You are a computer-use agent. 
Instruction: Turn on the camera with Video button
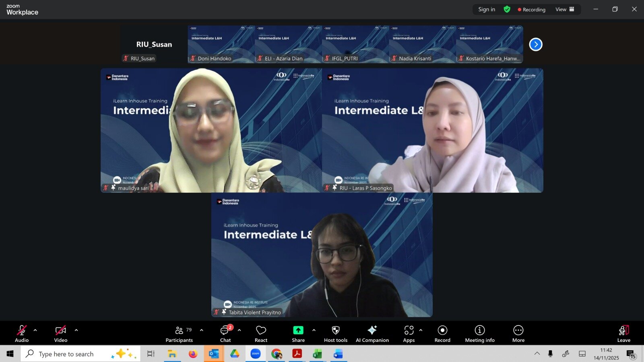click(x=61, y=334)
